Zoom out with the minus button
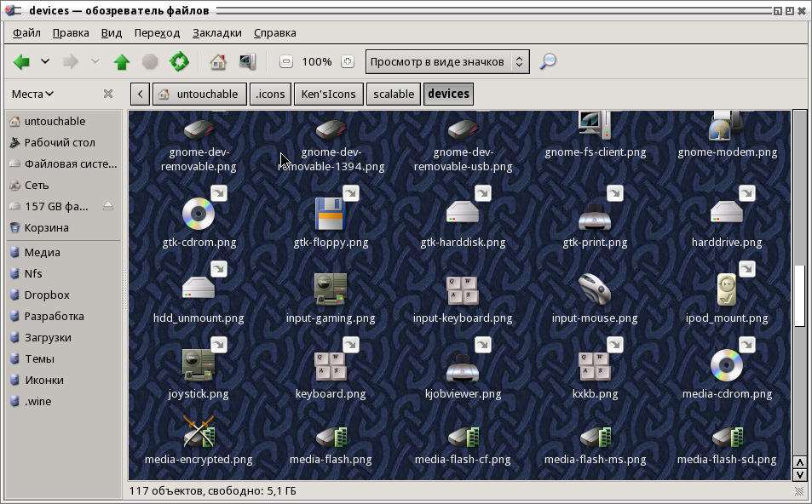Screen dimensions: 812x504 coord(285,62)
